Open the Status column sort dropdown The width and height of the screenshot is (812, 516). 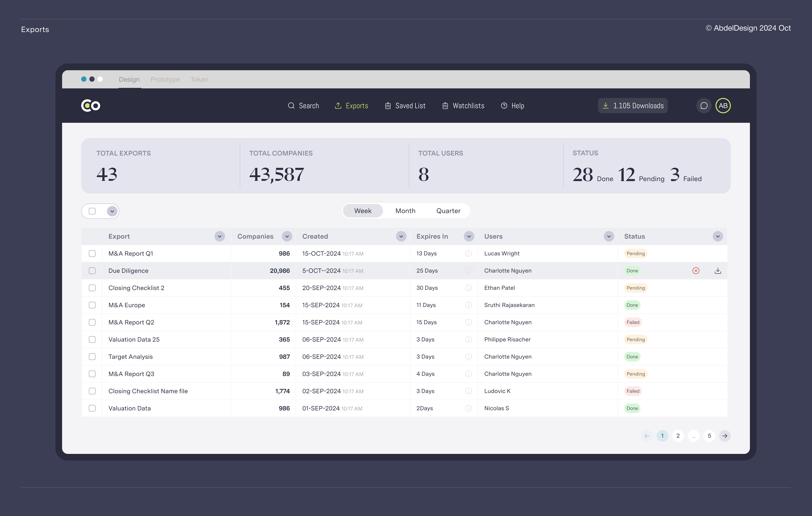[x=718, y=236]
